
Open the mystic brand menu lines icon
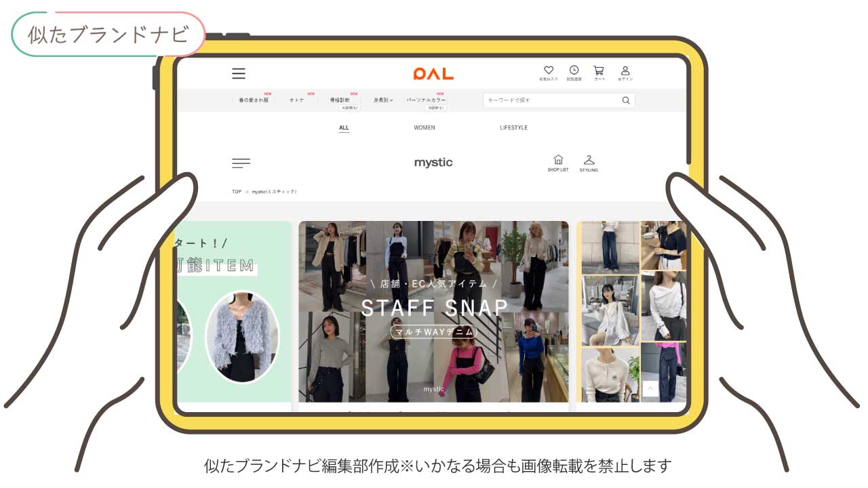[x=241, y=163]
